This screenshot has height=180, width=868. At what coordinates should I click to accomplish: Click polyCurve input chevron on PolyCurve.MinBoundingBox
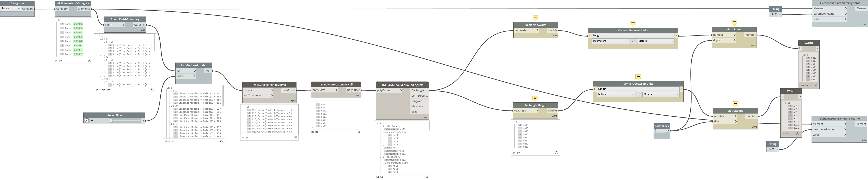(401, 90)
